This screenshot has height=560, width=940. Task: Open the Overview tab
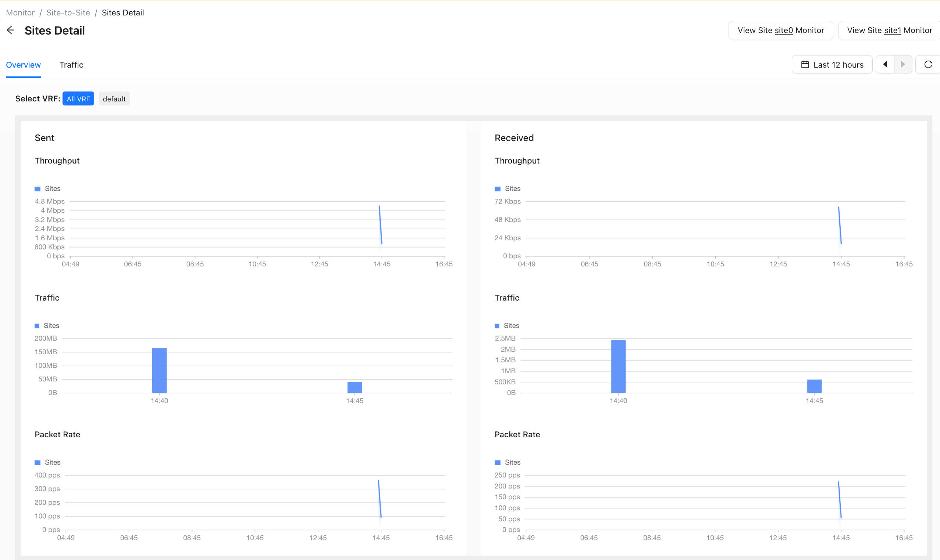24,65
